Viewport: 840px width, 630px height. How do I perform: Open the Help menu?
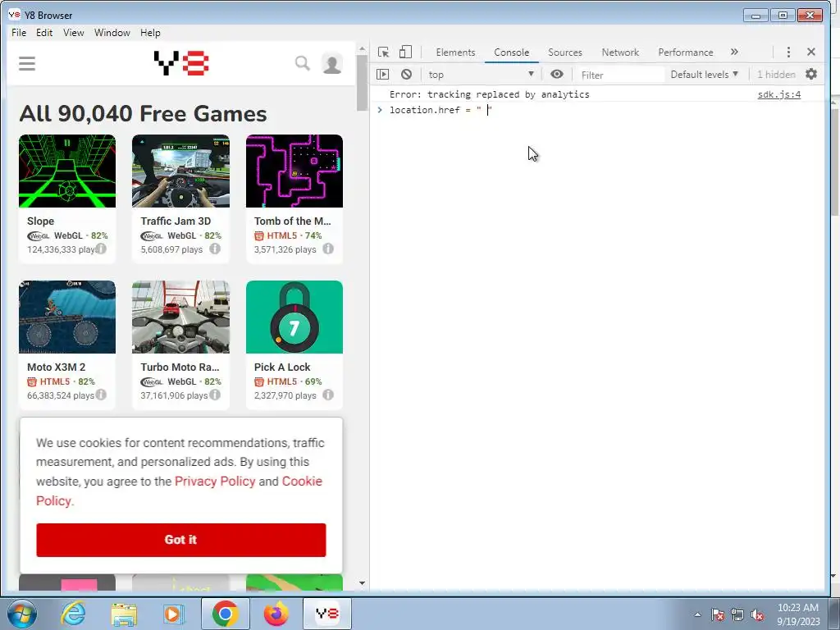click(150, 33)
